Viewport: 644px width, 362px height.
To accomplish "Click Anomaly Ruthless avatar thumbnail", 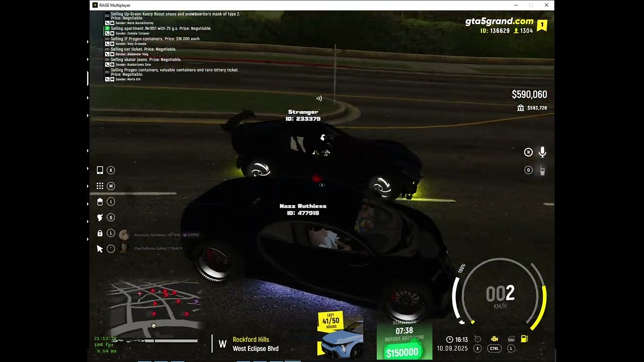I will 124,235.
